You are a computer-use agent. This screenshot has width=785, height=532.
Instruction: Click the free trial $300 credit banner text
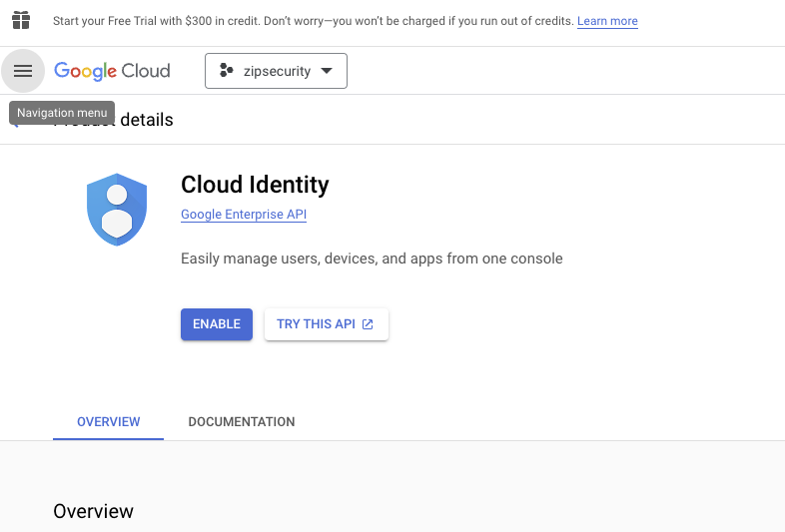314,21
